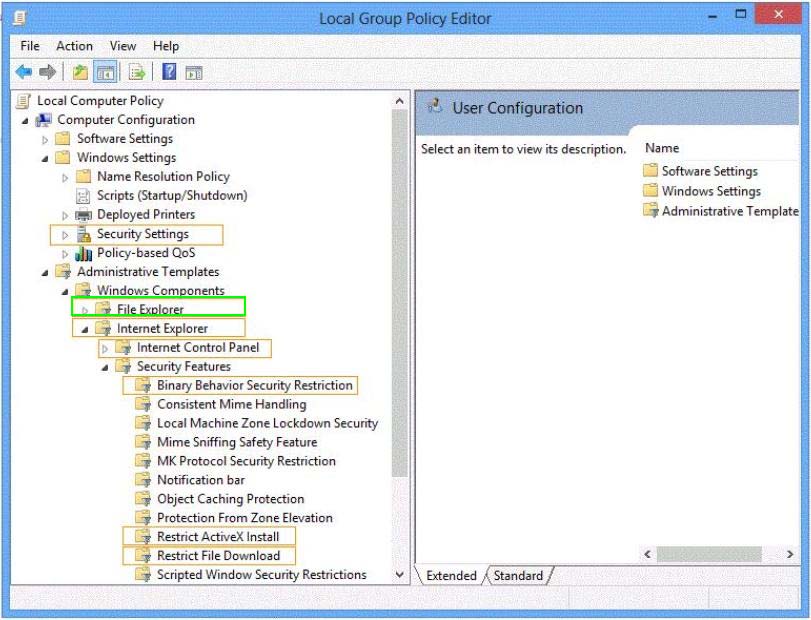Screen dimensions: 811x620
Task: Click the Up one level toolbar icon
Action: (x=80, y=72)
